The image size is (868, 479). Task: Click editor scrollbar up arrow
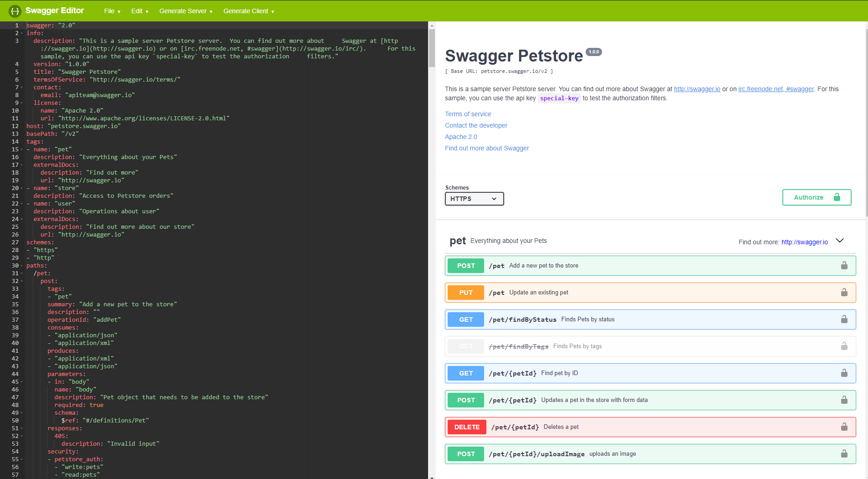tap(432, 25)
